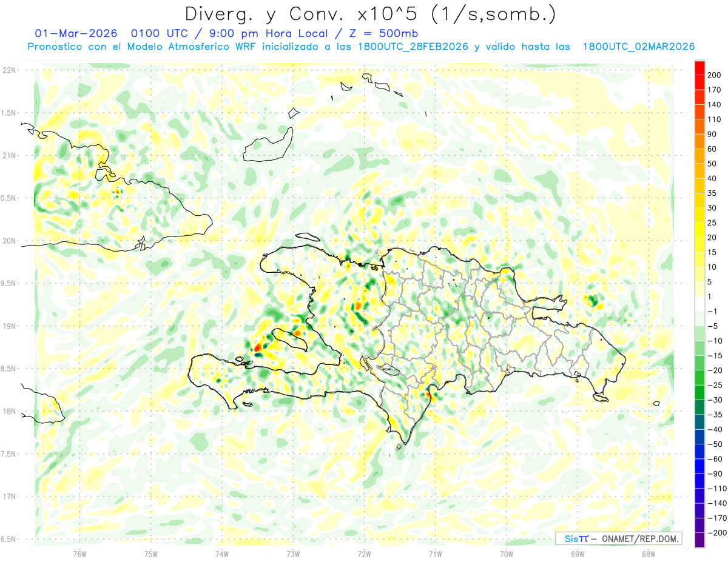Click the '-5' color scale label
The height and width of the screenshot is (562, 728).
(x=713, y=326)
